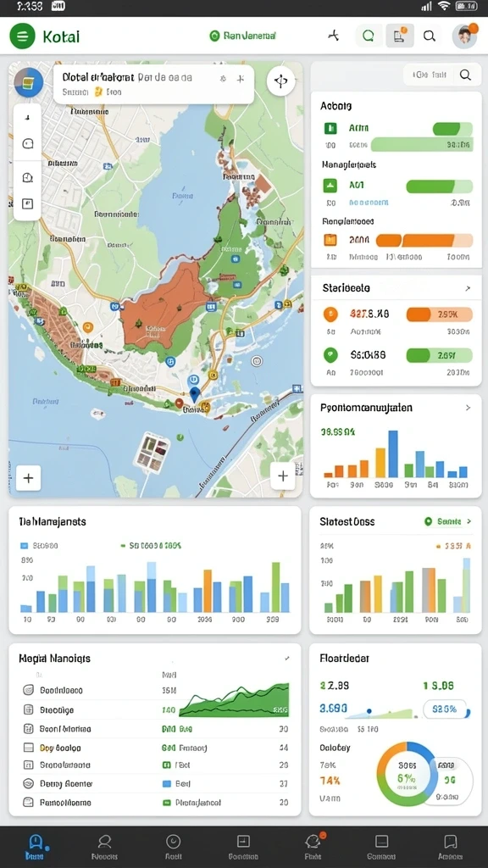Viewport: 488px width, 868px height.
Task: Select the first tab in bottom navigation
Action: [36, 847]
